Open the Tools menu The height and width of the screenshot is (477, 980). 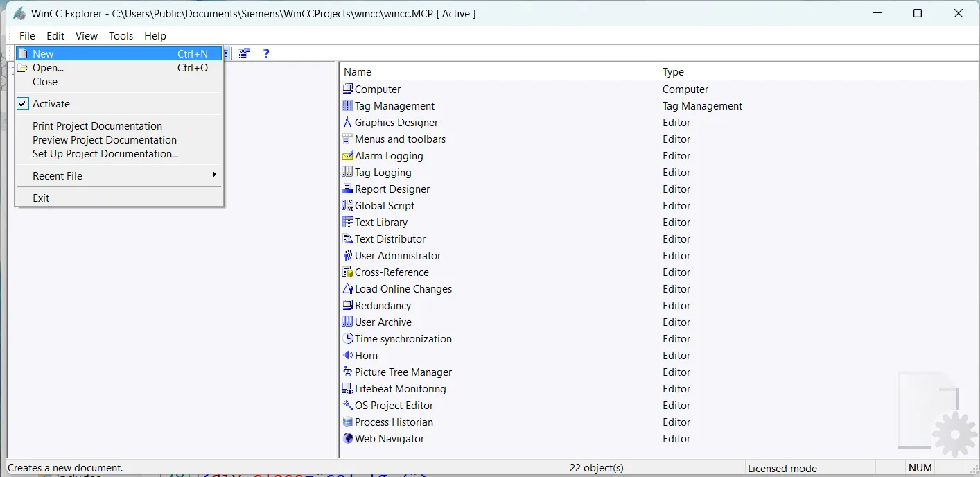pyautogui.click(x=121, y=35)
